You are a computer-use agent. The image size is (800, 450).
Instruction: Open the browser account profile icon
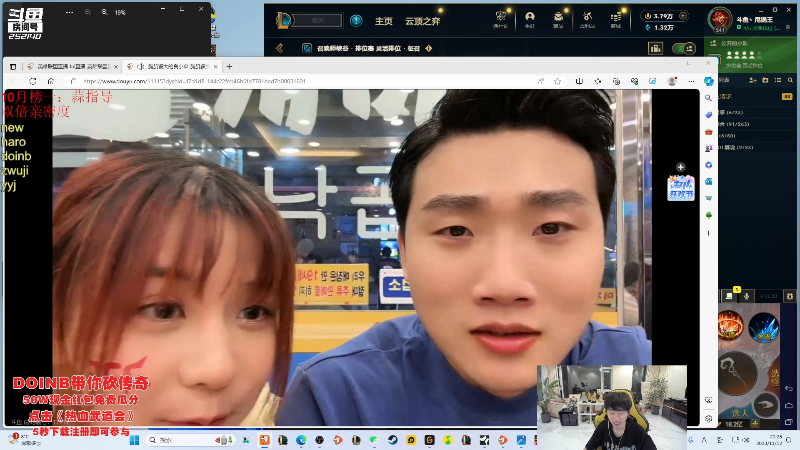point(672,81)
